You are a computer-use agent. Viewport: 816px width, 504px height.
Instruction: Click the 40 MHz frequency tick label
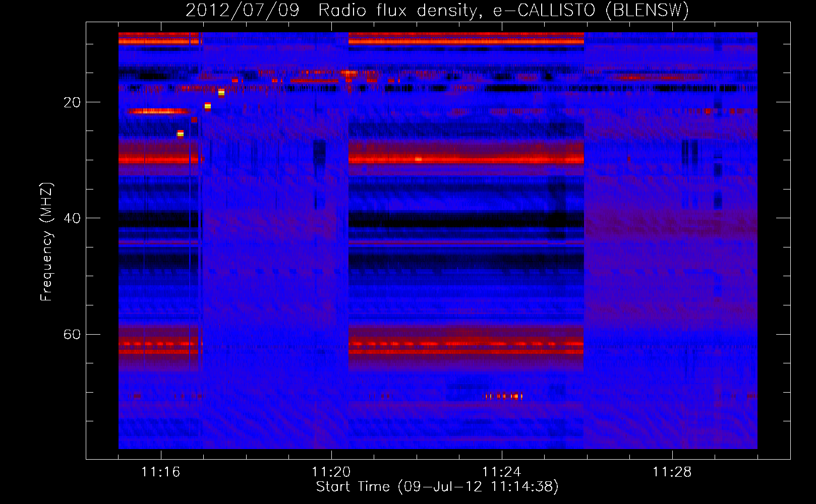click(72, 218)
